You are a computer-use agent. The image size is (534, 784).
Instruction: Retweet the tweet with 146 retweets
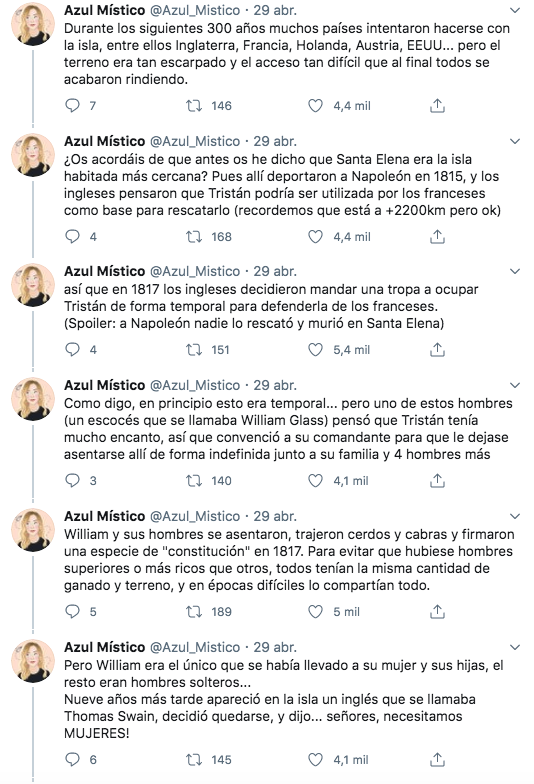[194, 106]
